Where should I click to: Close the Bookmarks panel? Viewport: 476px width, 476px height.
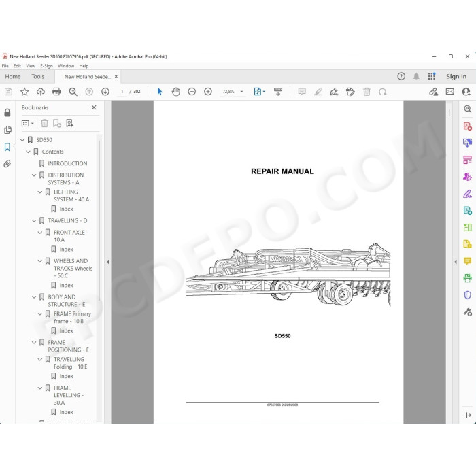tap(94, 107)
